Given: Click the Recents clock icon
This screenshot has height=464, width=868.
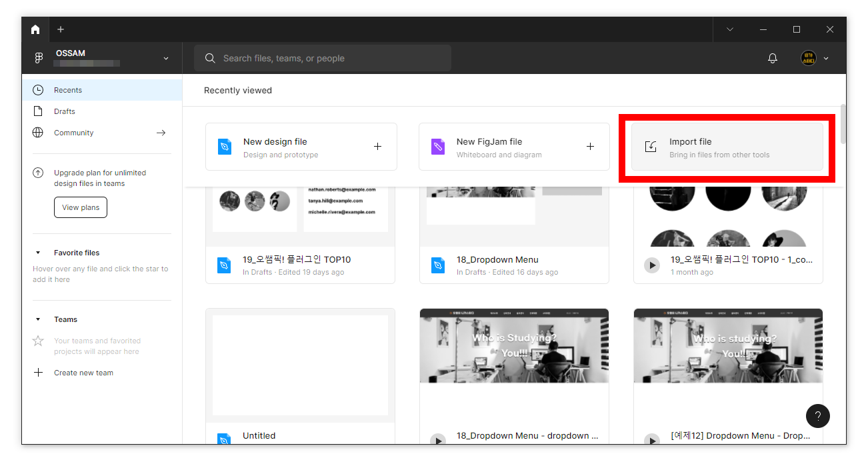Looking at the screenshot, I should click(38, 90).
